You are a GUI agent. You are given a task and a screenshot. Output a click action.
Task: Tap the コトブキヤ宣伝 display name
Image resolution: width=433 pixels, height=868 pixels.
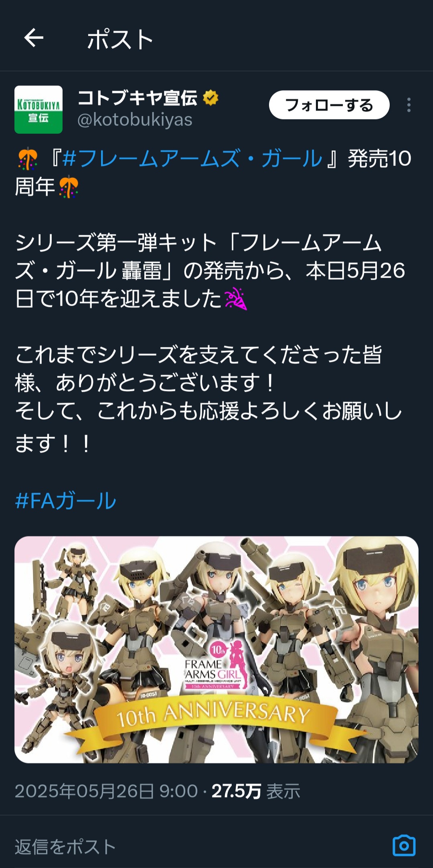point(137,98)
